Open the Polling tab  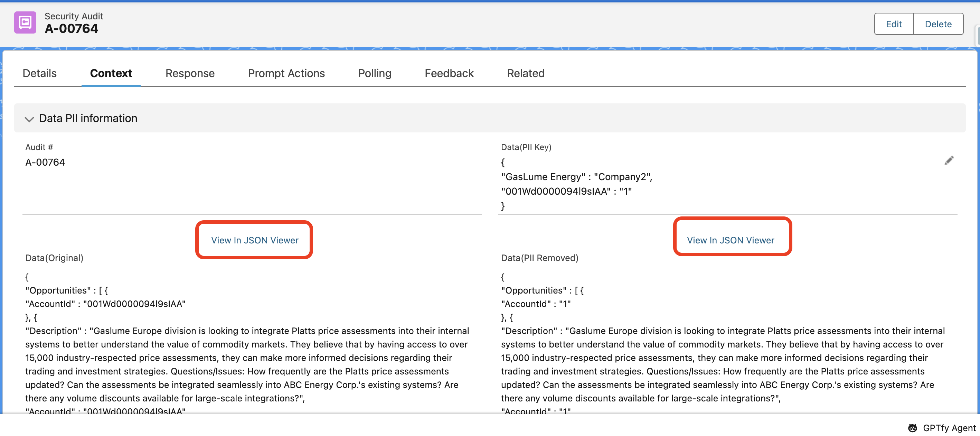374,73
